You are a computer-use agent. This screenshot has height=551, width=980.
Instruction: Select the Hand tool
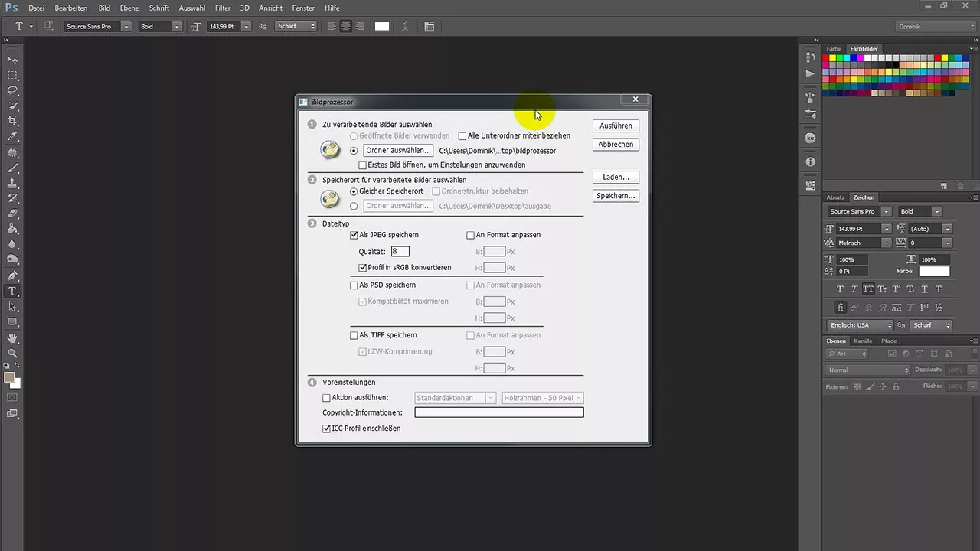[12, 337]
